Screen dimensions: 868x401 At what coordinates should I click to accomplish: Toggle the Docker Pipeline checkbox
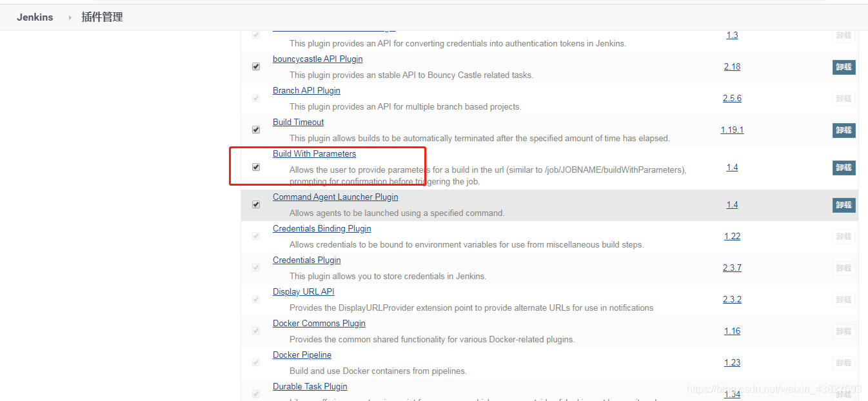point(256,362)
